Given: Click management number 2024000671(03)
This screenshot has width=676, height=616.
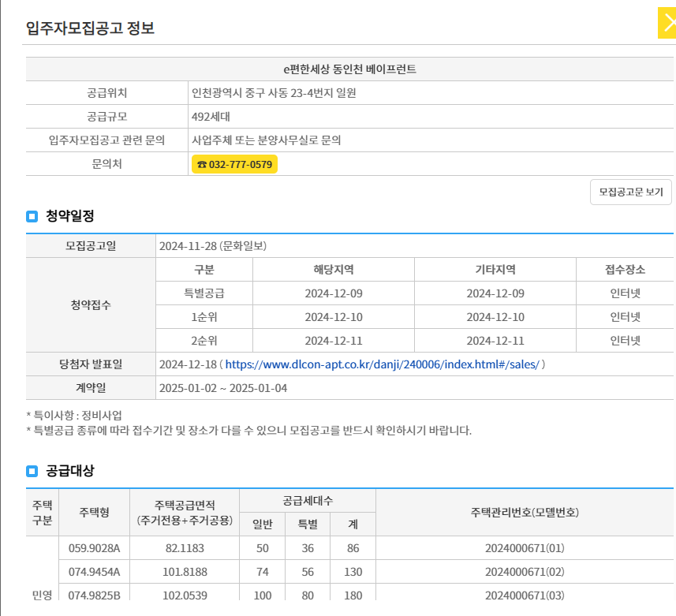Looking at the screenshot, I should coord(525,595).
